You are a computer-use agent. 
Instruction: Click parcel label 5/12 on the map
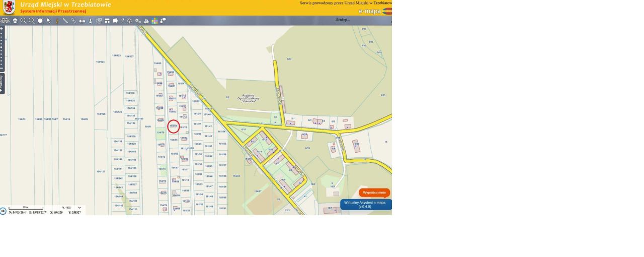coord(289,59)
